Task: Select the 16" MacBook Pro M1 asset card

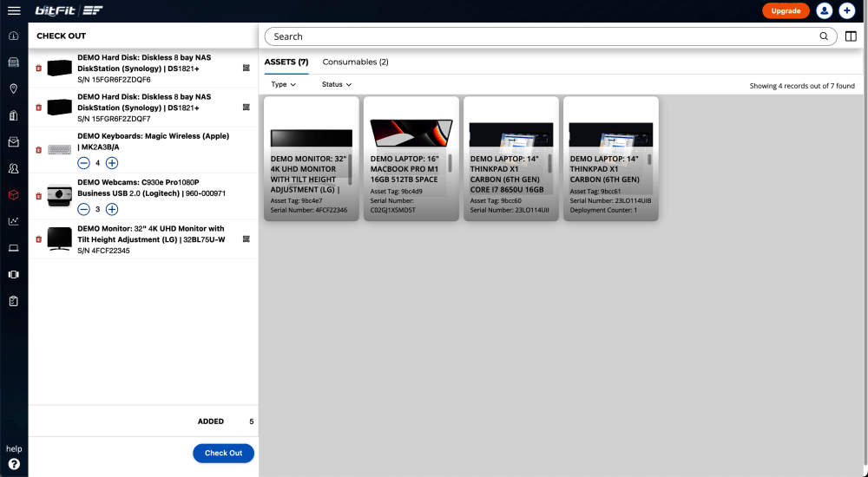Action: (x=411, y=159)
